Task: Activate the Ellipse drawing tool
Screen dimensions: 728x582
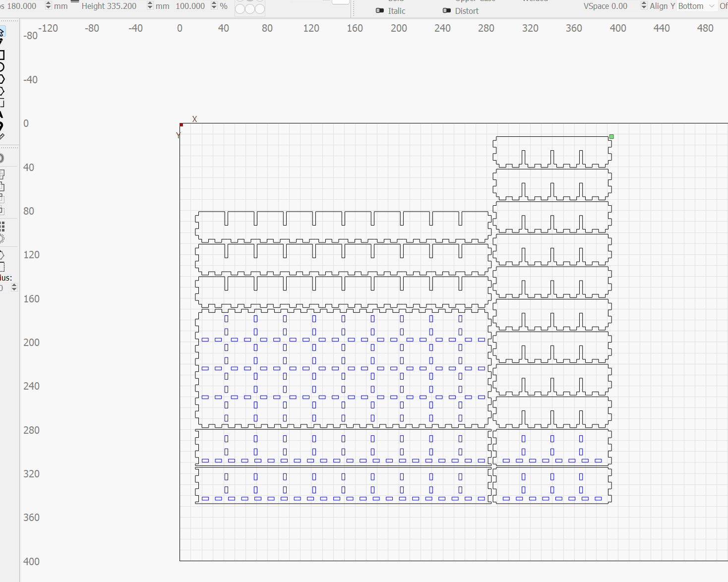Action: 1,67
